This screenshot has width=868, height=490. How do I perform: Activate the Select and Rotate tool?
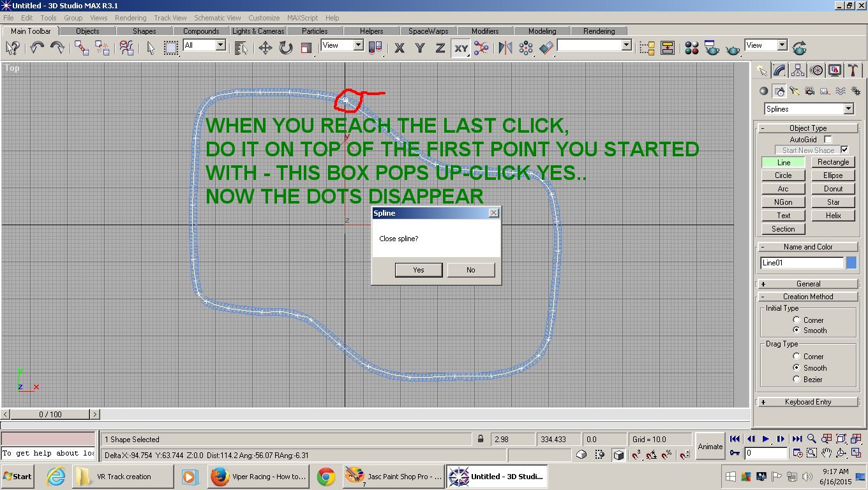click(x=285, y=48)
